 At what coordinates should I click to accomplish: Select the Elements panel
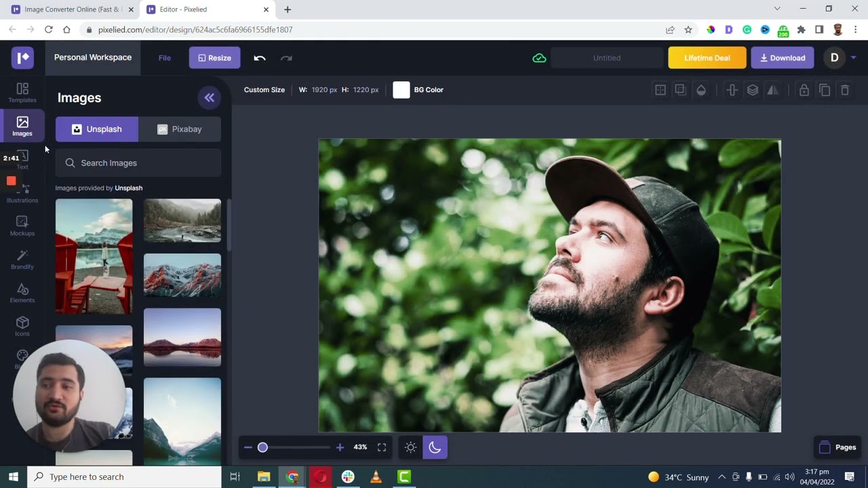[22, 293]
